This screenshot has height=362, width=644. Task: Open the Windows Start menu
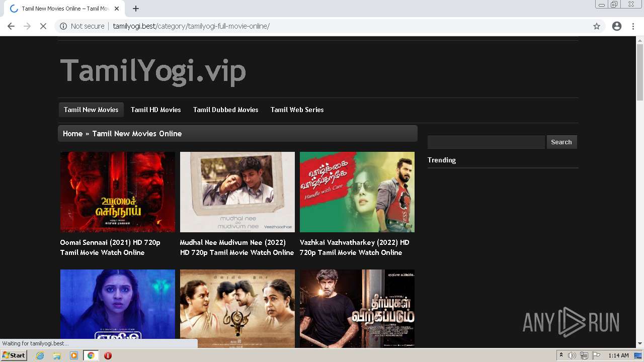pyautogui.click(x=14, y=355)
